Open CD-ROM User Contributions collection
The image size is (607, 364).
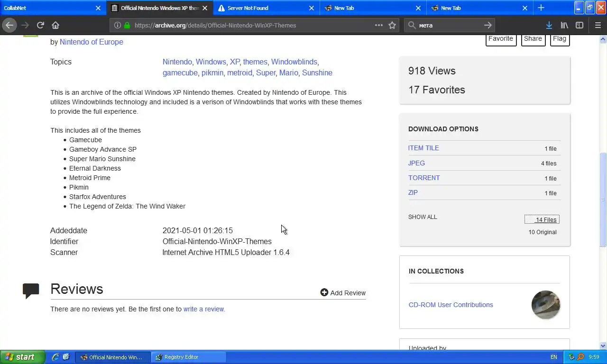pyautogui.click(x=451, y=305)
